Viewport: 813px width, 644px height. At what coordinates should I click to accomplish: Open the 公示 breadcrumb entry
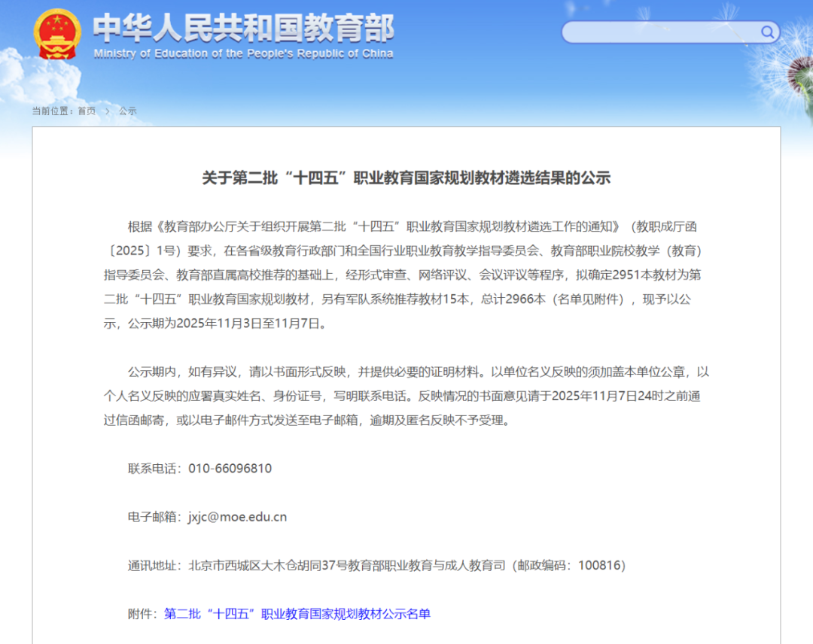pos(126,111)
